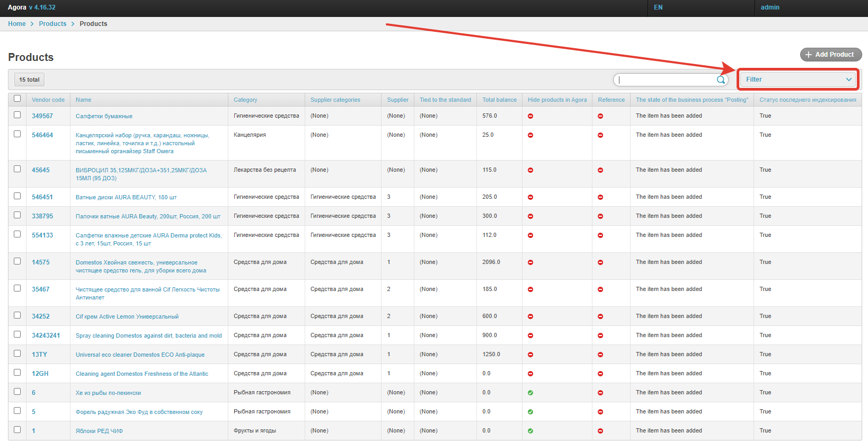The height and width of the screenshot is (441, 868).
Task: Select checkbox for product 34252
Action: (17, 315)
